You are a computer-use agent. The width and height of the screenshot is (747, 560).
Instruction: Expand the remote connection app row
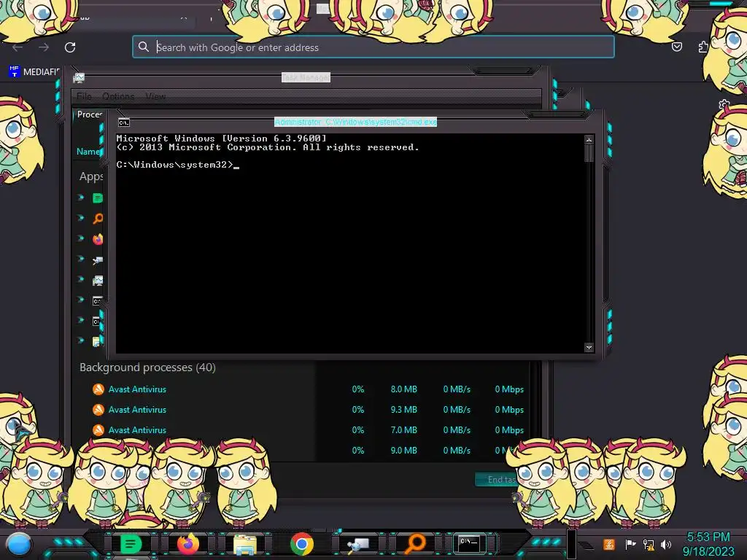click(x=81, y=259)
